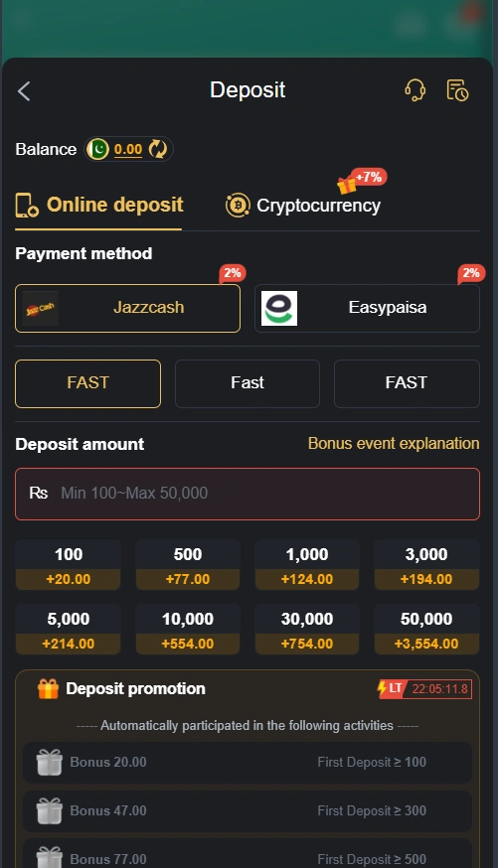Pick the 50,000 preset deposit amount

click(426, 630)
